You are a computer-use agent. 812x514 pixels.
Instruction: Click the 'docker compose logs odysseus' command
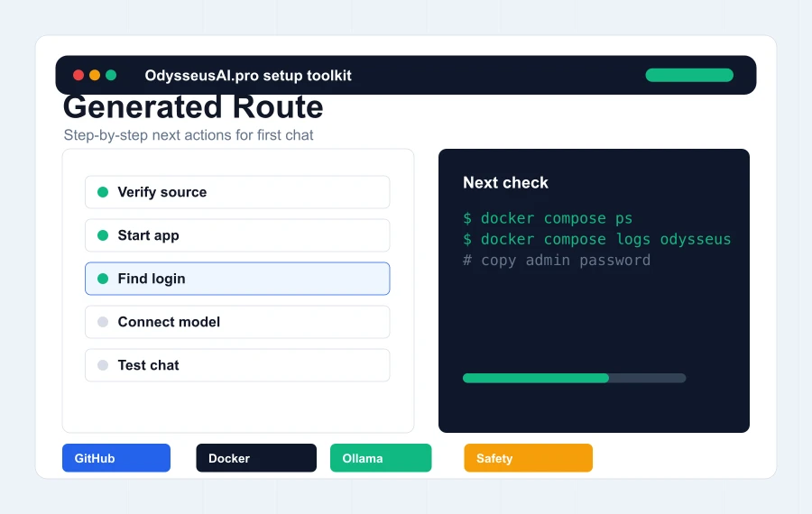click(x=597, y=239)
